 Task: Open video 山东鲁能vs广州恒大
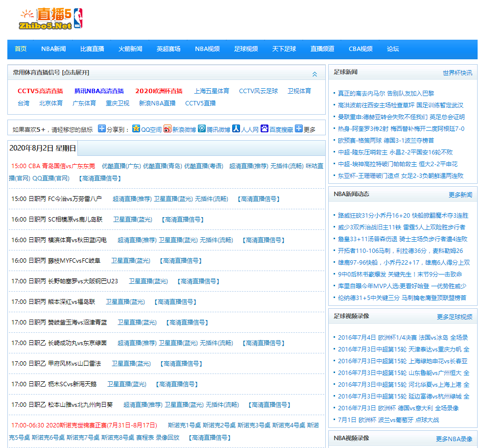pyautogui.click(x=404, y=373)
